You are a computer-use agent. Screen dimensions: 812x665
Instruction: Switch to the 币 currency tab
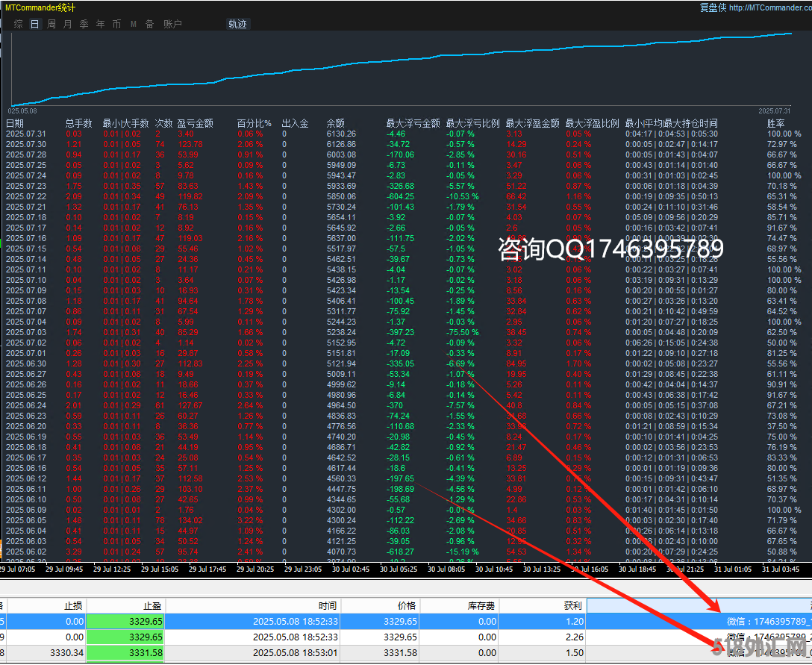117,24
